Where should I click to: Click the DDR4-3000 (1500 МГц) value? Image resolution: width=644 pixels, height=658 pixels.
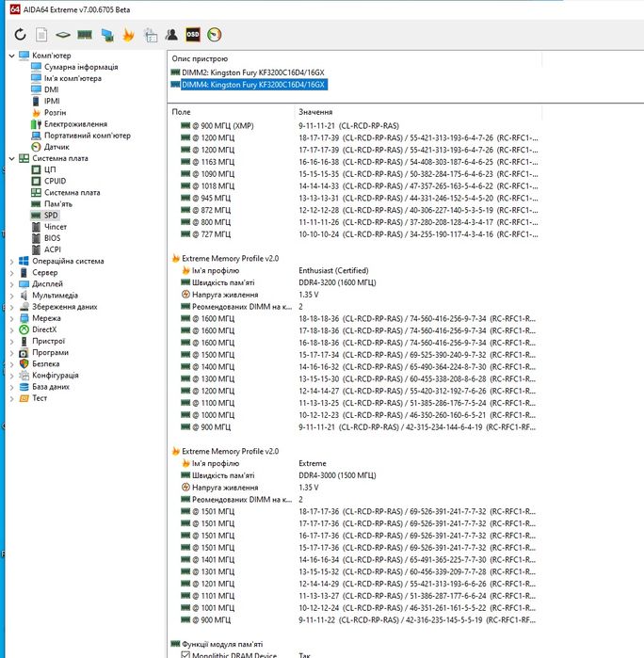[x=337, y=475]
